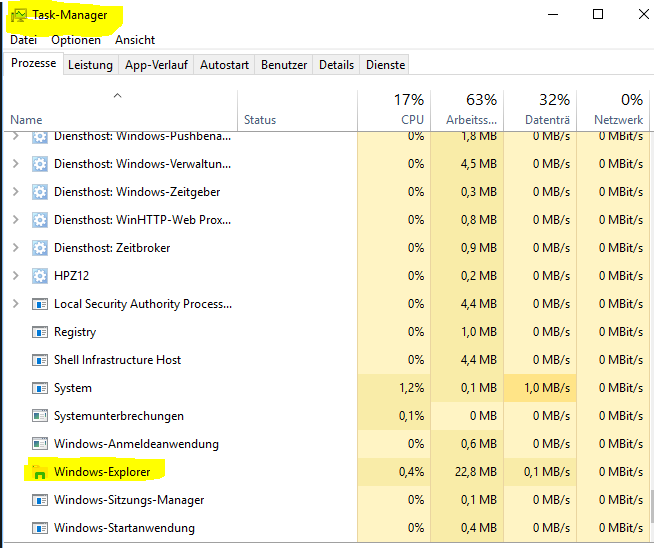Click the 0,3 MB memory value of Windows-Zeitgeber
Screen dimensions: 654x548
tap(479, 192)
